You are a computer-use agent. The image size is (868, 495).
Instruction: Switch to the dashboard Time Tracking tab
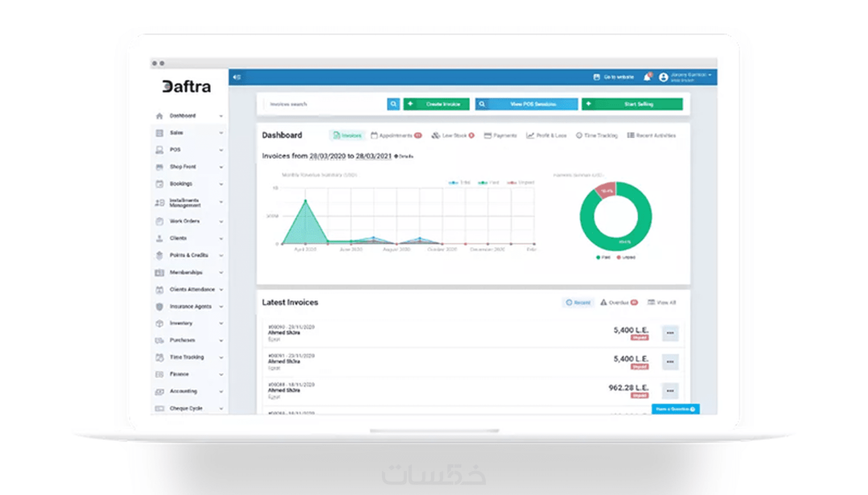point(597,135)
